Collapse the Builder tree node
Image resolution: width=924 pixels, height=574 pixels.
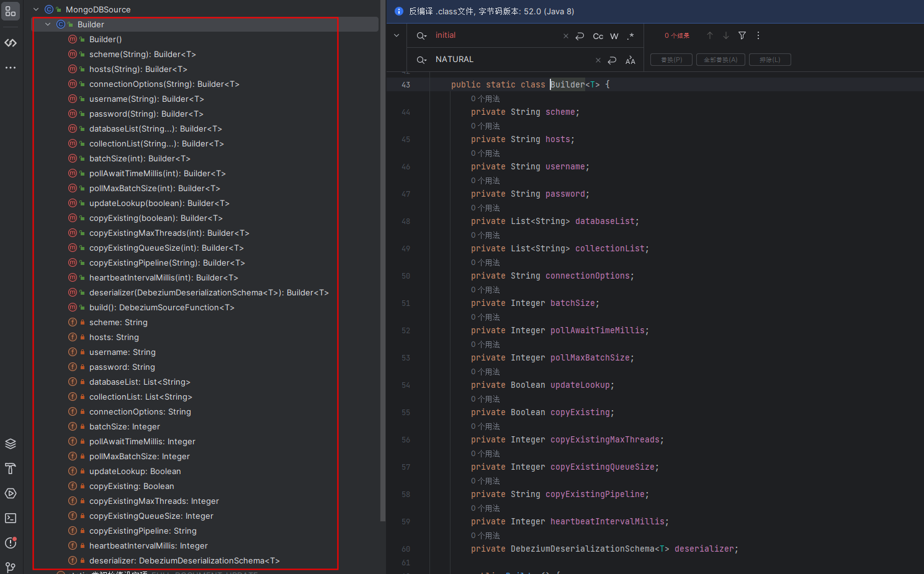pyautogui.click(x=48, y=24)
